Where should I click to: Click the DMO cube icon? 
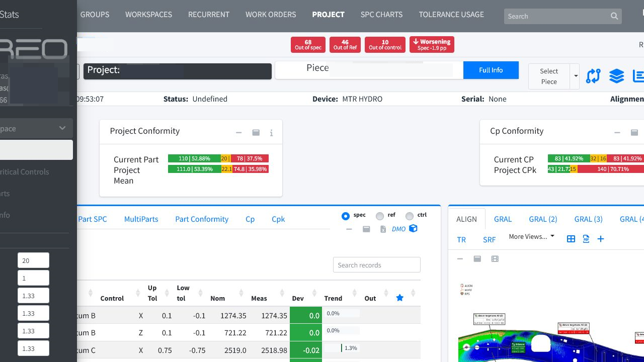point(413,229)
